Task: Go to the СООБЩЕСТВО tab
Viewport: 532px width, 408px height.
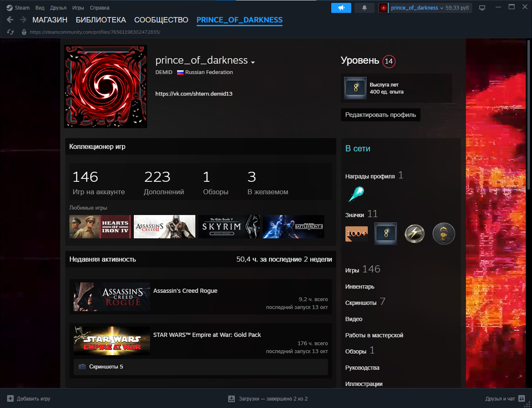Action: click(161, 20)
